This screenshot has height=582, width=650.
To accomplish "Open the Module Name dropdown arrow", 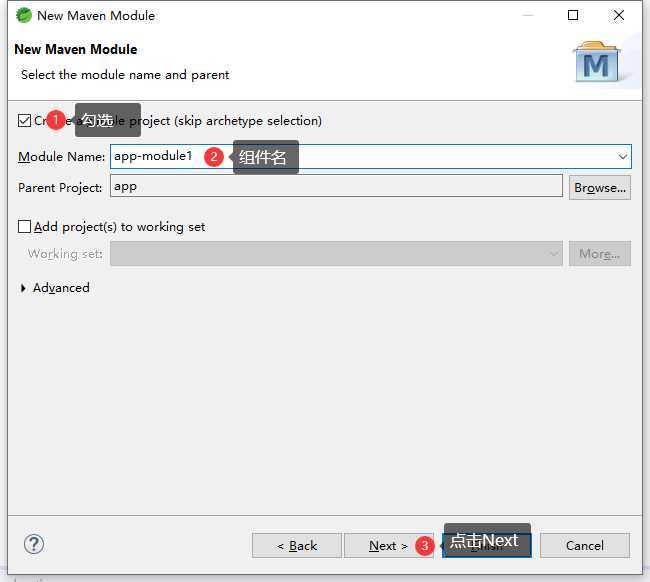I will click(622, 157).
